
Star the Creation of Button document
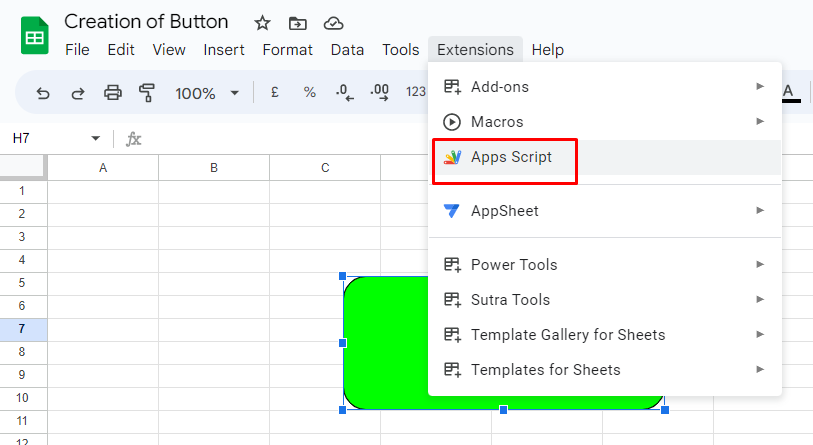pos(262,23)
